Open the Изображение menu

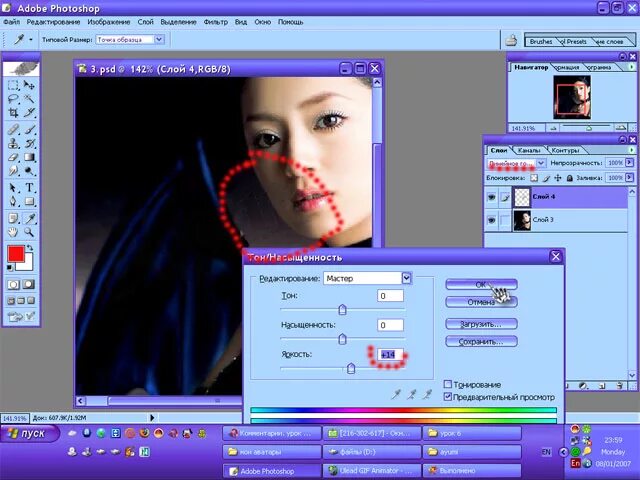click(109, 22)
